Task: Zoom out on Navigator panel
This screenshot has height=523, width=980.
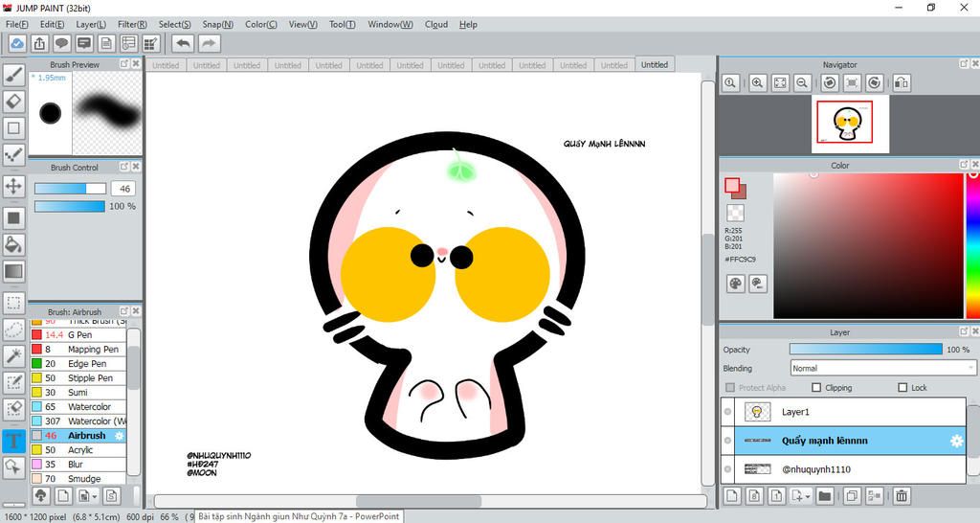Action: (x=803, y=82)
